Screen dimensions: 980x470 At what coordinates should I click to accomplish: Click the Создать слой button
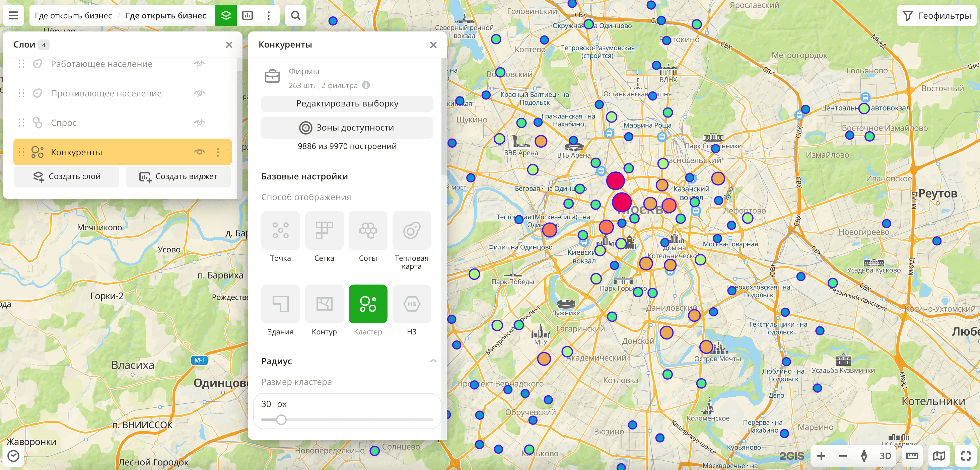pos(67,176)
